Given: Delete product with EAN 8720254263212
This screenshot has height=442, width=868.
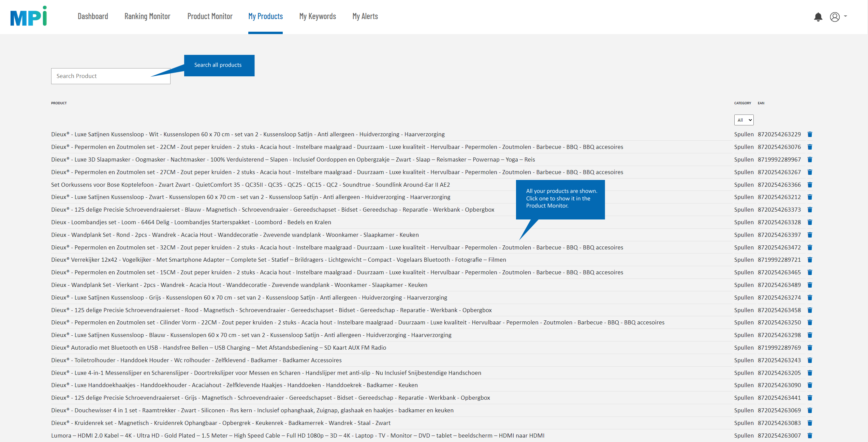Looking at the screenshot, I should (810, 197).
